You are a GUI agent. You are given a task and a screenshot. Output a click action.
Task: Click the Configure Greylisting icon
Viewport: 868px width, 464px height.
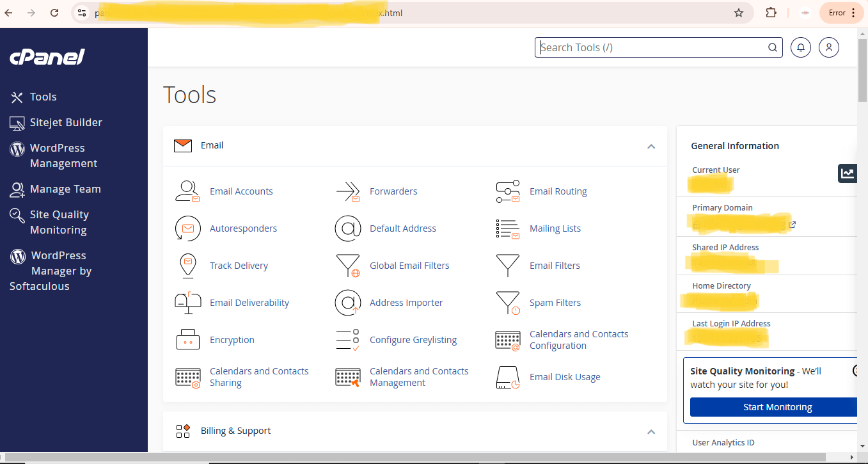click(x=348, y=340)
